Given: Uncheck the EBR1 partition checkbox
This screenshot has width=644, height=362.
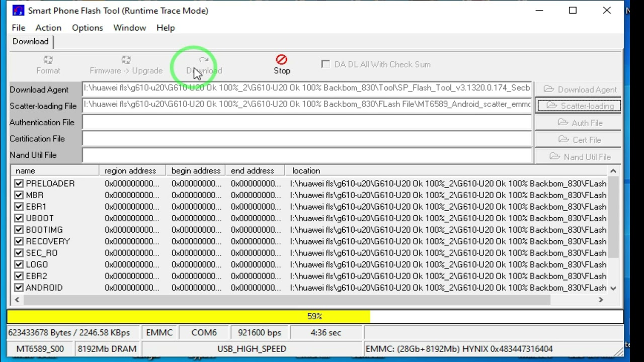Looking at the screenshot, I should point(19,207).
